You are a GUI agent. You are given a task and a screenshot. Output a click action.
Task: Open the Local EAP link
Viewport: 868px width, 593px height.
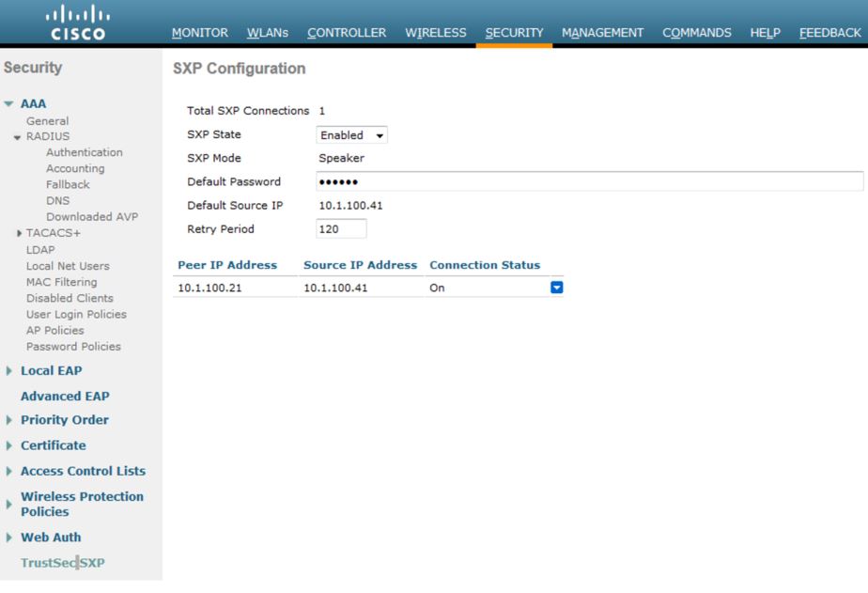click(x=52, y=371)
